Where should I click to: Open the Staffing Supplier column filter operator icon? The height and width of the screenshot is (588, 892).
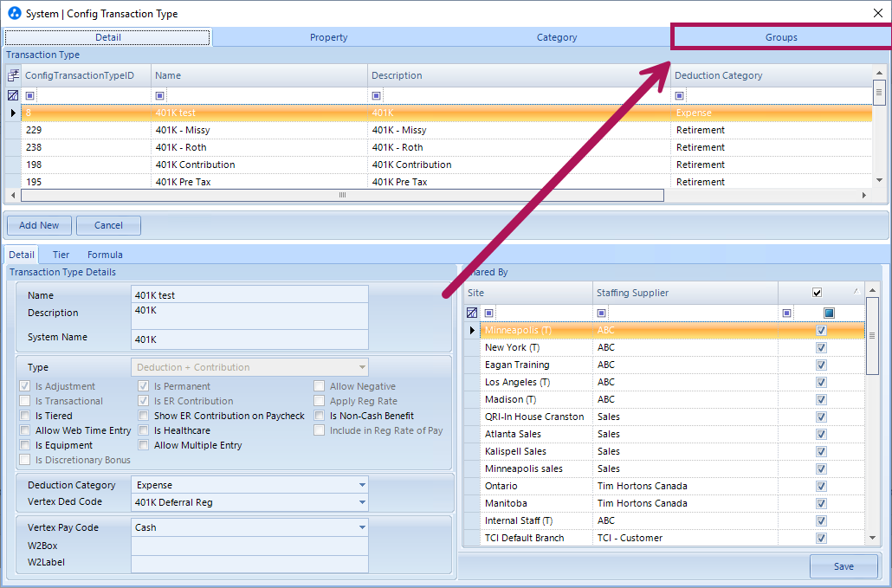tap(601, 313)
